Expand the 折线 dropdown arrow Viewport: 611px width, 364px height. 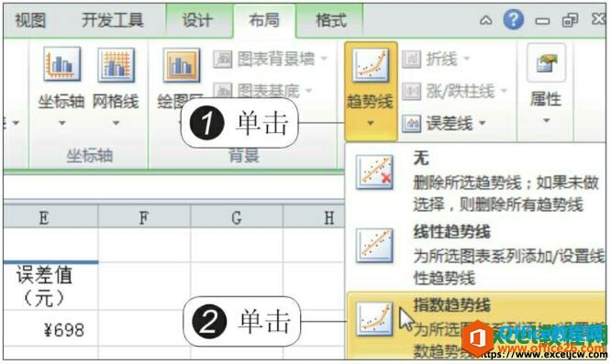[466, 60]
